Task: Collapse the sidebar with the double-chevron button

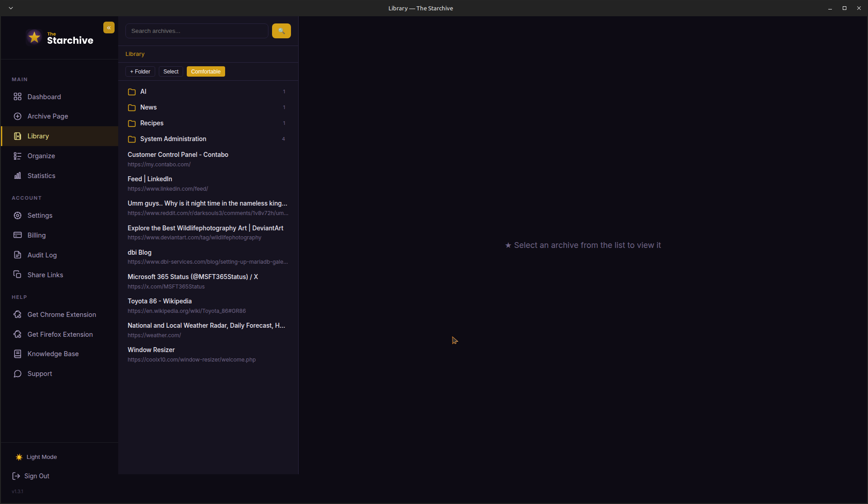Action: pyautogui.click(x=109, y=27)
